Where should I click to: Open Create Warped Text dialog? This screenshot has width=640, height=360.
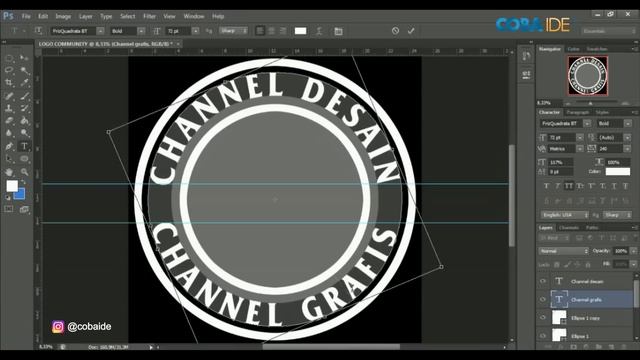pyautogui.click(x=319, y=31)
